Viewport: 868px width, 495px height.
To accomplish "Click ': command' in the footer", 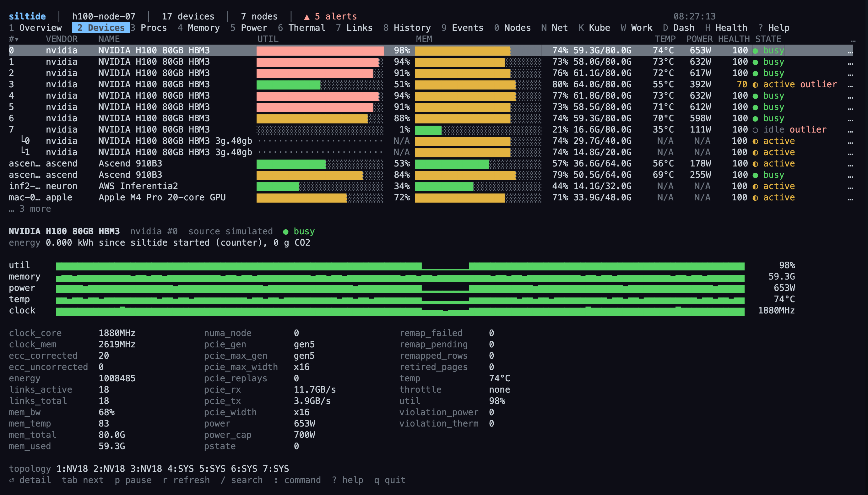I will pyautogui.click(x=297, y=480).
